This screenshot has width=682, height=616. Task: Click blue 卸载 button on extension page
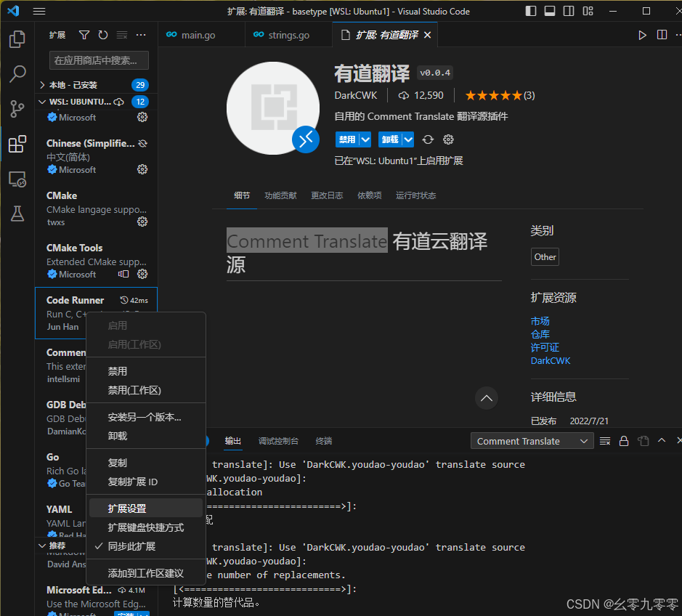point(390,139)
